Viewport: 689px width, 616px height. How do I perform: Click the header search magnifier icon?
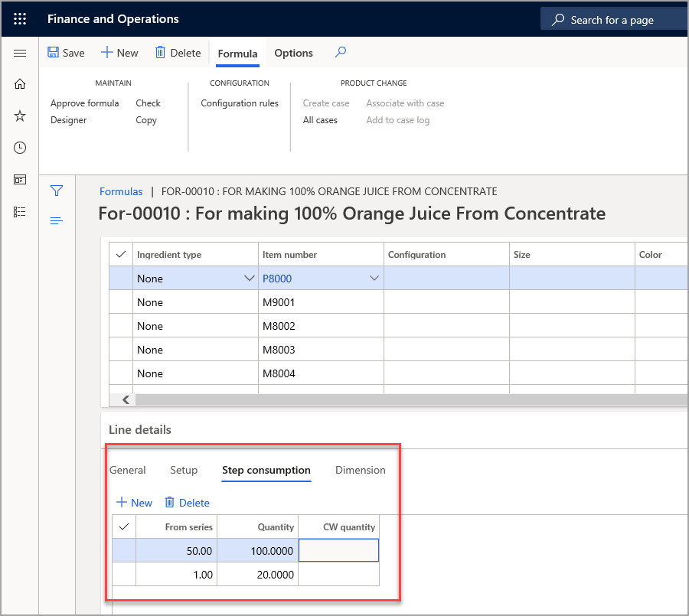558,19
